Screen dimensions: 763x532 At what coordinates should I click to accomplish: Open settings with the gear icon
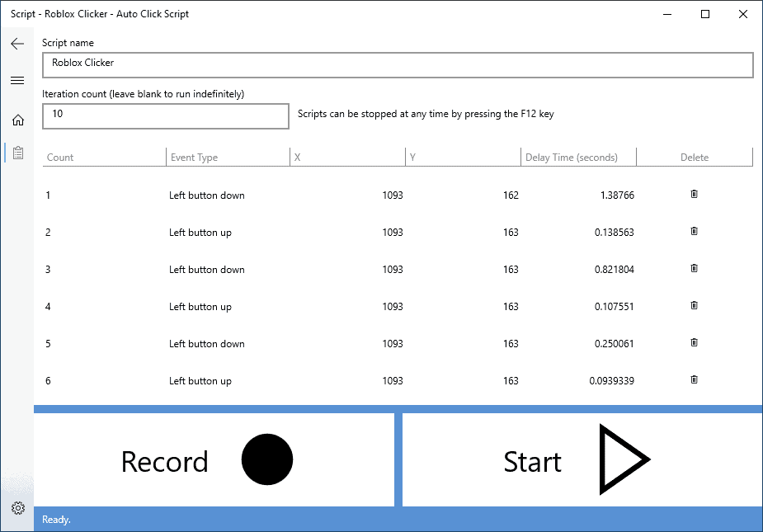point(17,508)
